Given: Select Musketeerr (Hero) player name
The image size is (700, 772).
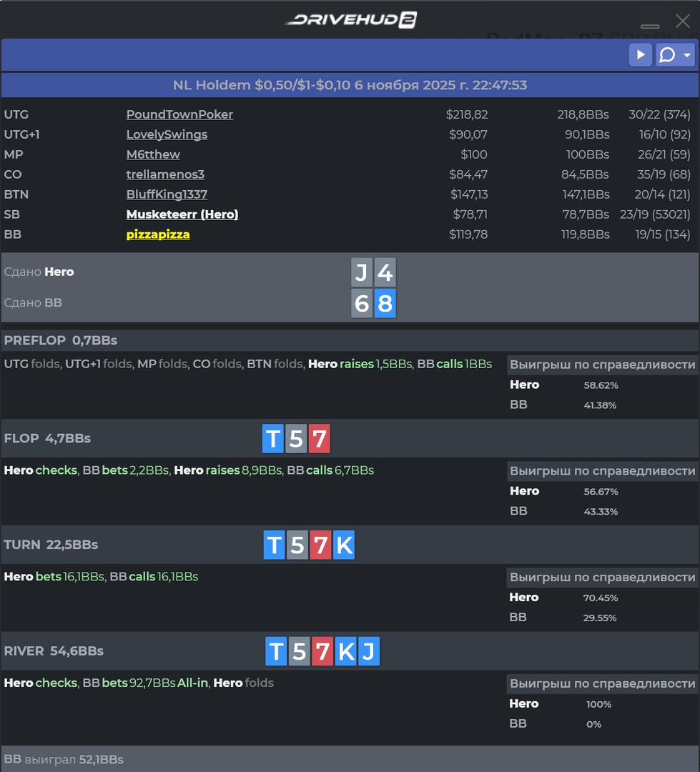Looking at the screenshot, I should [x=182, y=214].
